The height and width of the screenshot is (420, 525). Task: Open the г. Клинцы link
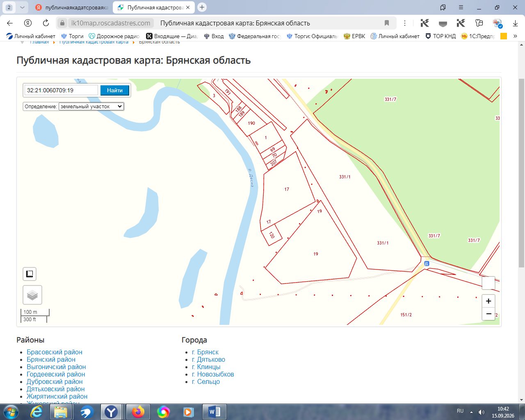206,367
